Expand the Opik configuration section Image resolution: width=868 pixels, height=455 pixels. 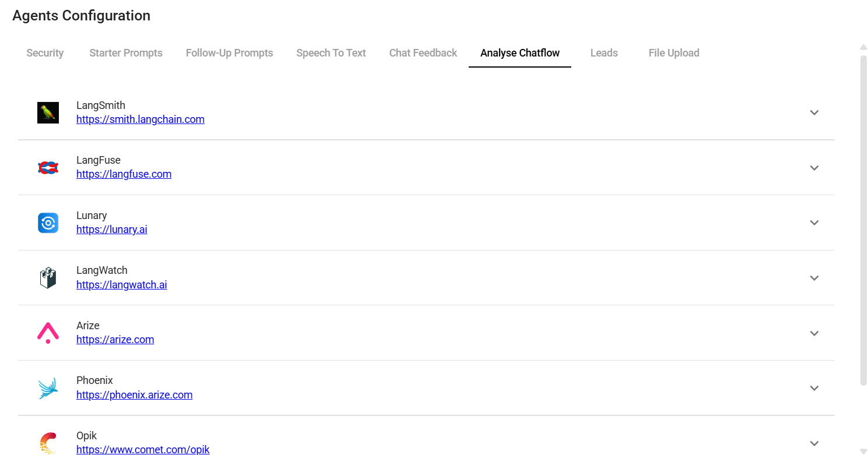pyautogui.click(x=814, y=443)
